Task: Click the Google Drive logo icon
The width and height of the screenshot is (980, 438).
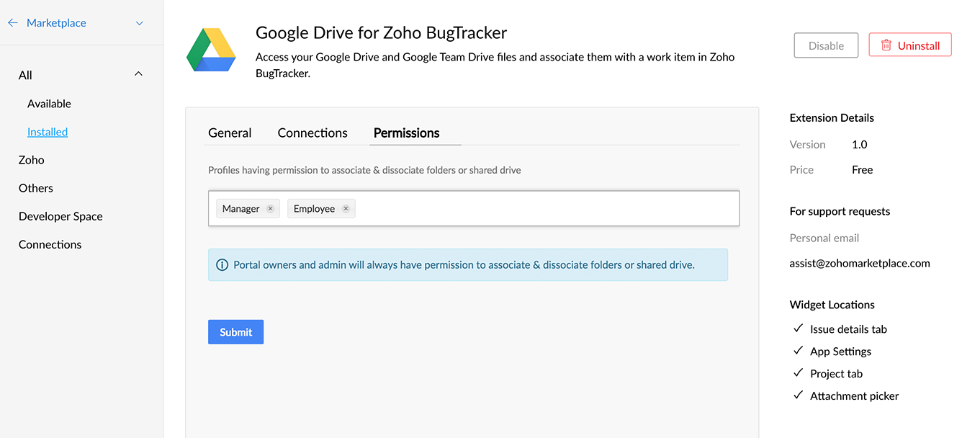Action: pyautogui.click(x=211, y=49)
